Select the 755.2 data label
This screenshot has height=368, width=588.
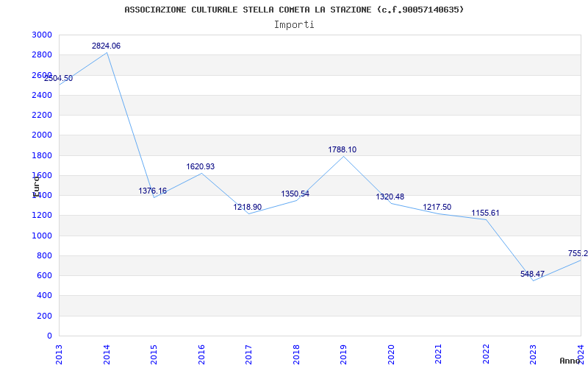[x=578, y=254]
